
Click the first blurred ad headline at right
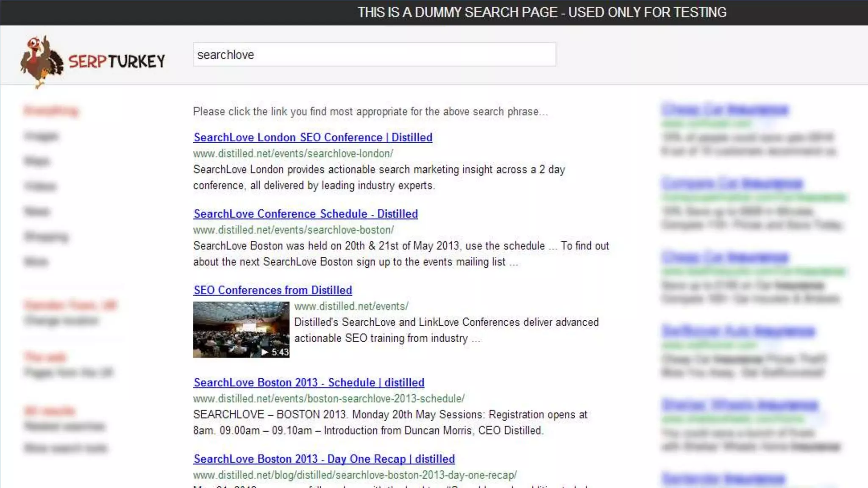[724, 110]
